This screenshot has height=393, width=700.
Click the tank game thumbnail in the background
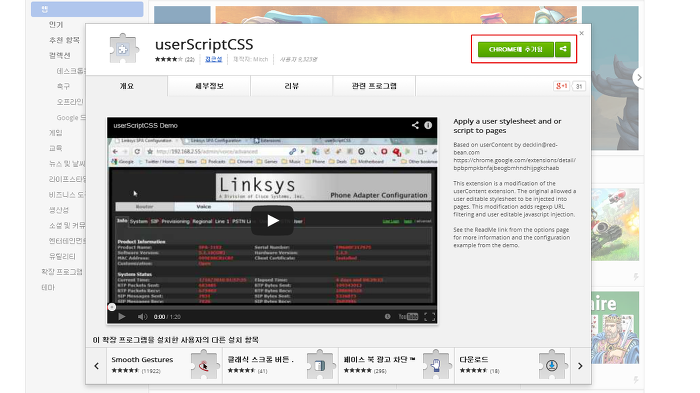(615, 225)
